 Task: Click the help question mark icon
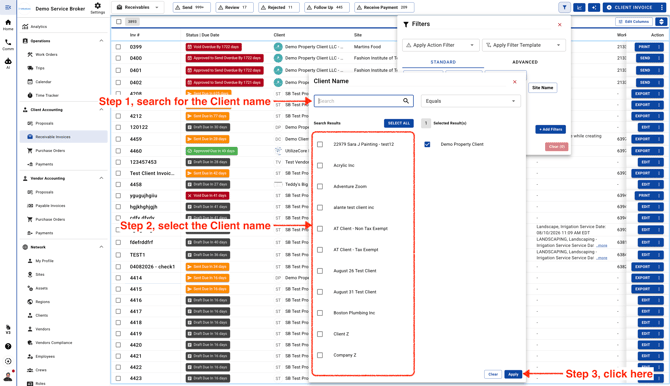[x=8, y=346]
